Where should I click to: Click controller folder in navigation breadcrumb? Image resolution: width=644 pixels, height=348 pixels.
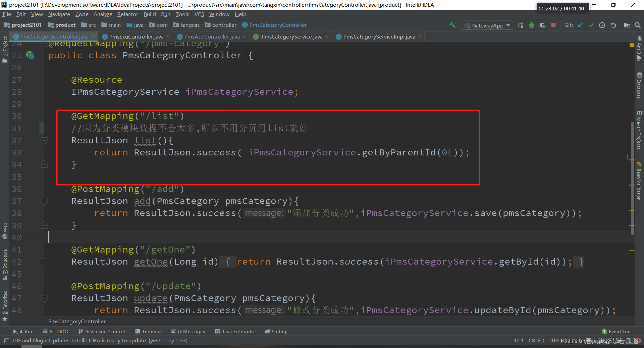(221, 25)
